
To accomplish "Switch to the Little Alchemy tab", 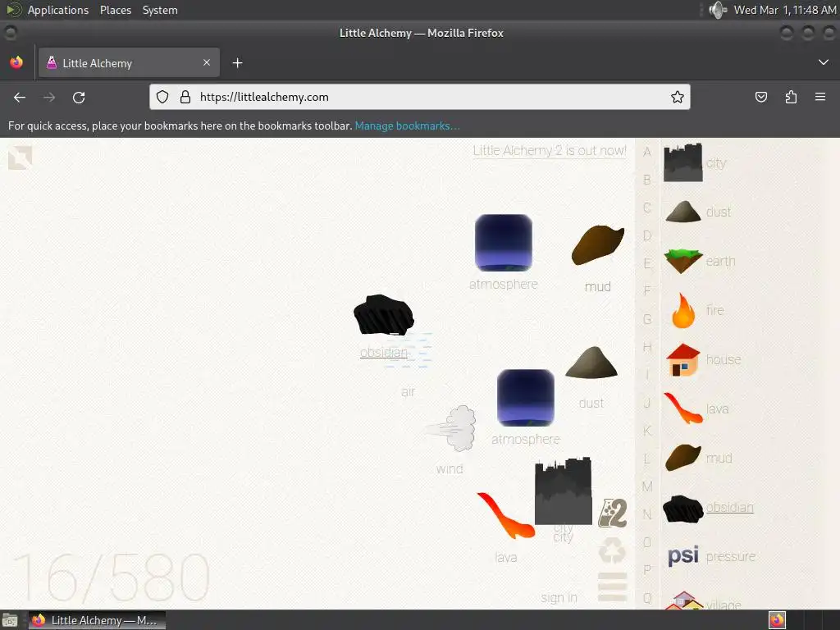I will click(129, 62).
